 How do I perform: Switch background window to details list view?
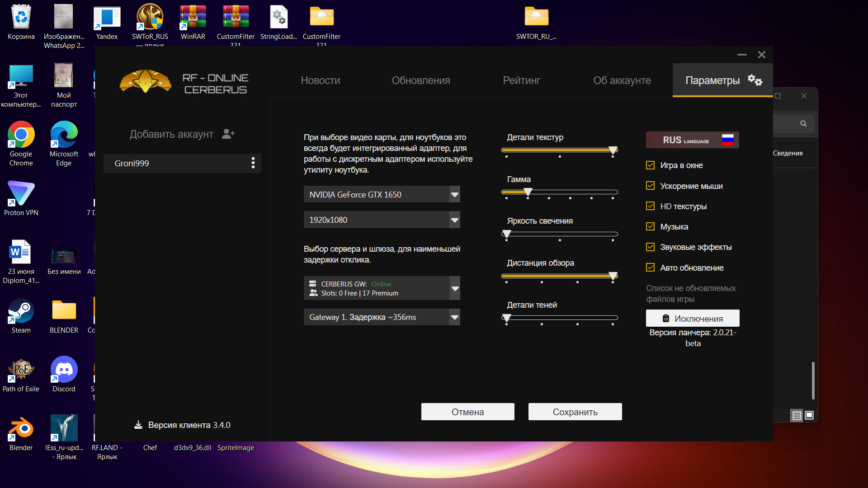pyautogui.click(x=797, y=415)
